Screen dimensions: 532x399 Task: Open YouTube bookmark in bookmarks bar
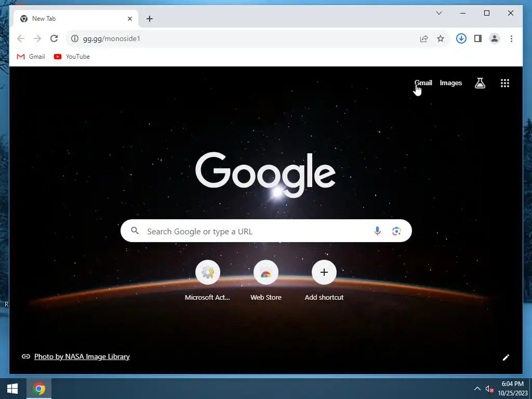[x=72, y=57]
